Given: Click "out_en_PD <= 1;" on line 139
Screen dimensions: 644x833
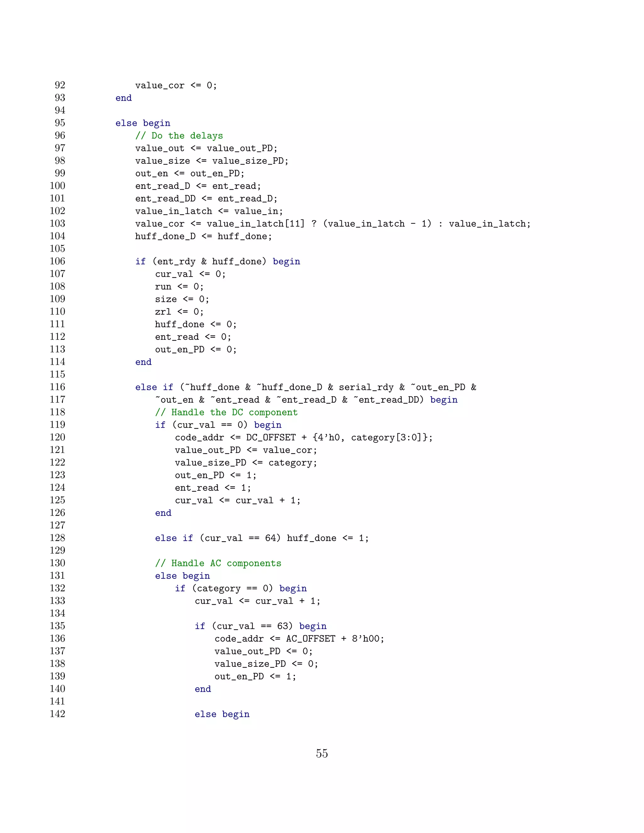Looking at the screenshot, I should click(x=255, y=677).
